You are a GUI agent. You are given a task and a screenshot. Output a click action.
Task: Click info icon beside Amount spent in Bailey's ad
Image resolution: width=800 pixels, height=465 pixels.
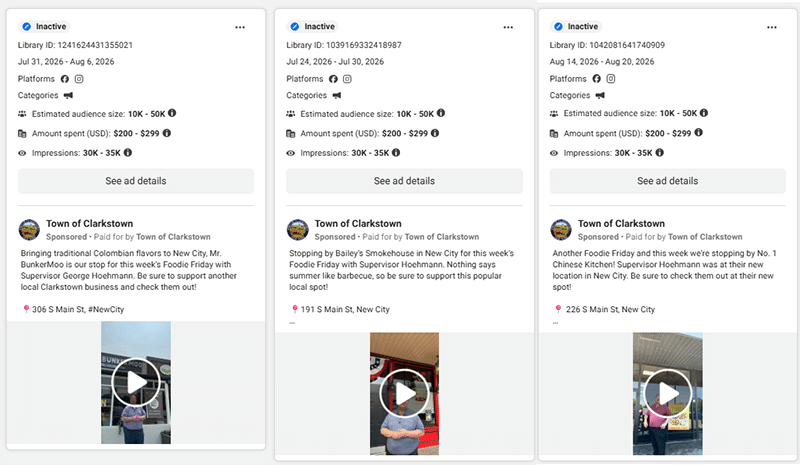tap(435, 133)
